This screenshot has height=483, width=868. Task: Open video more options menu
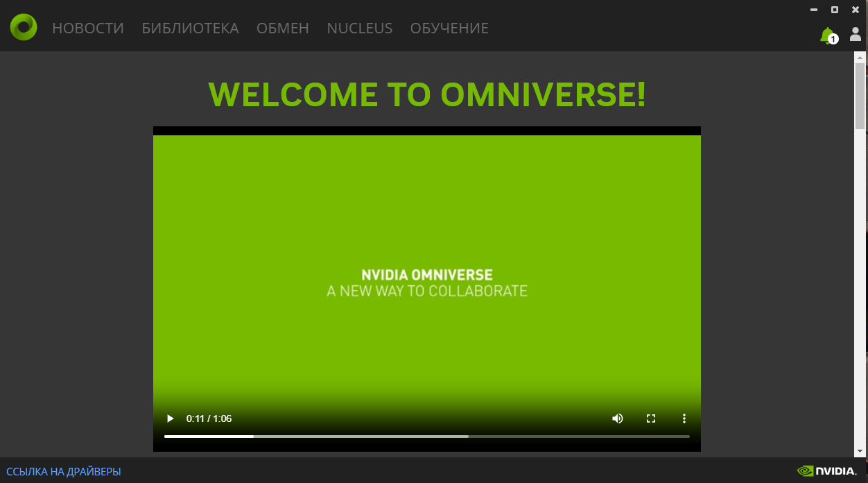(x=684, y=418)
